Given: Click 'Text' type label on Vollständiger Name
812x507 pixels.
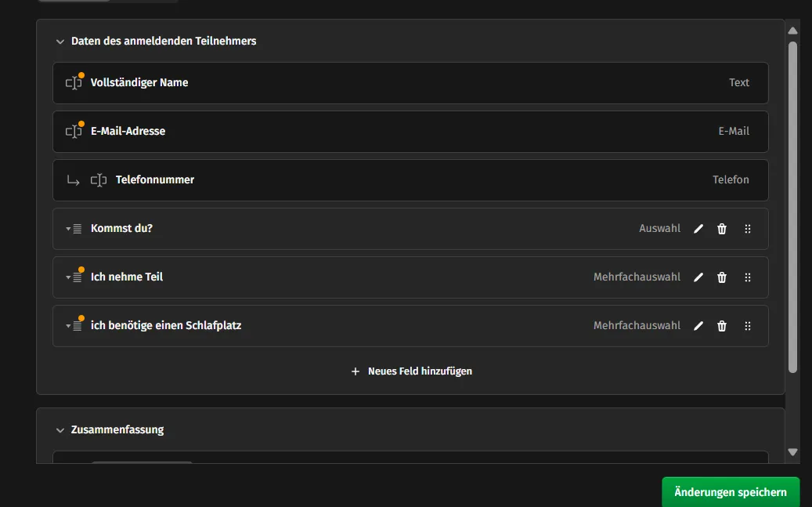Looking at the screenshot, I should click(739, 82).
